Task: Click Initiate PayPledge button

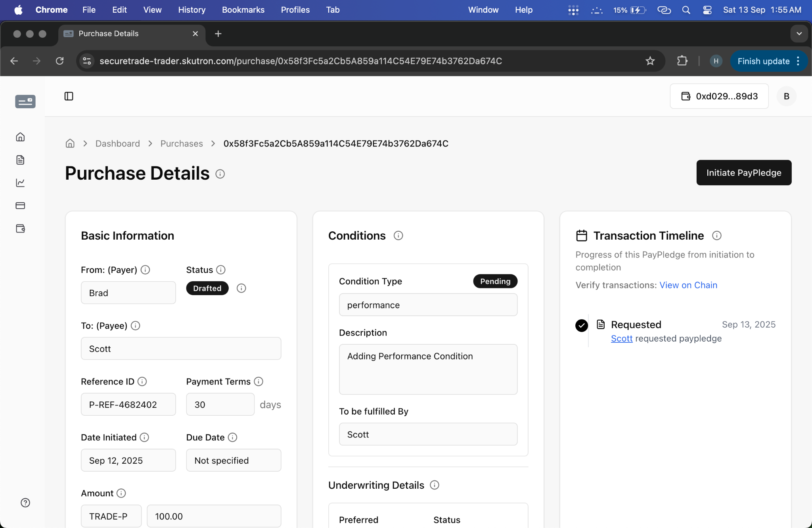Action: (744, 173)
